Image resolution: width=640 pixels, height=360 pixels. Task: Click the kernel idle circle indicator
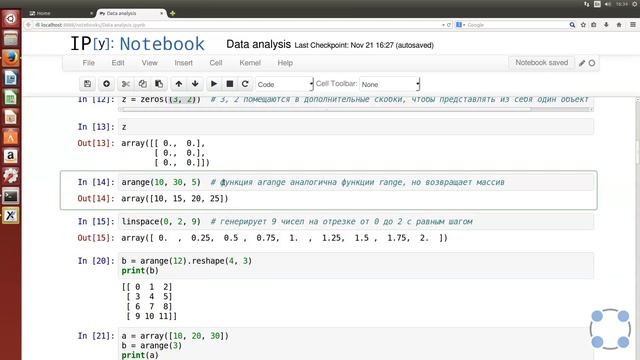click(592, 63)
